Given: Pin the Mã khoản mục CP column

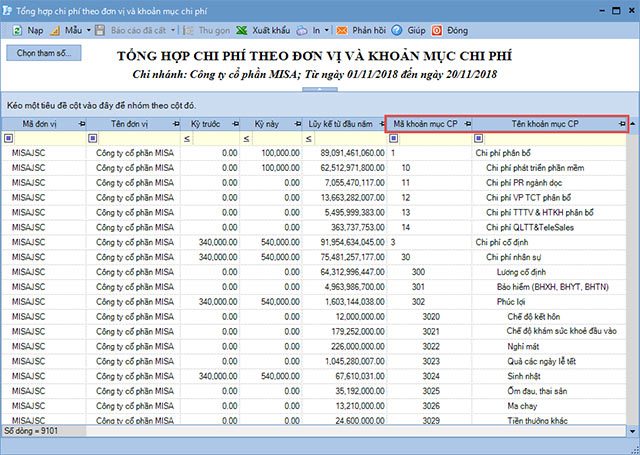Looking at the screenshot, I should [468, 124].
